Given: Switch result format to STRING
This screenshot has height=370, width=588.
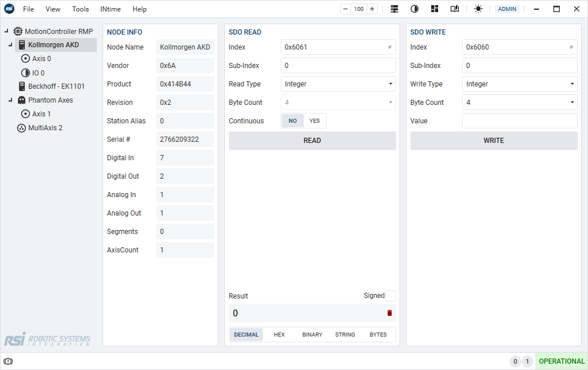Looking at the screenshot, I should click(345, 334).
